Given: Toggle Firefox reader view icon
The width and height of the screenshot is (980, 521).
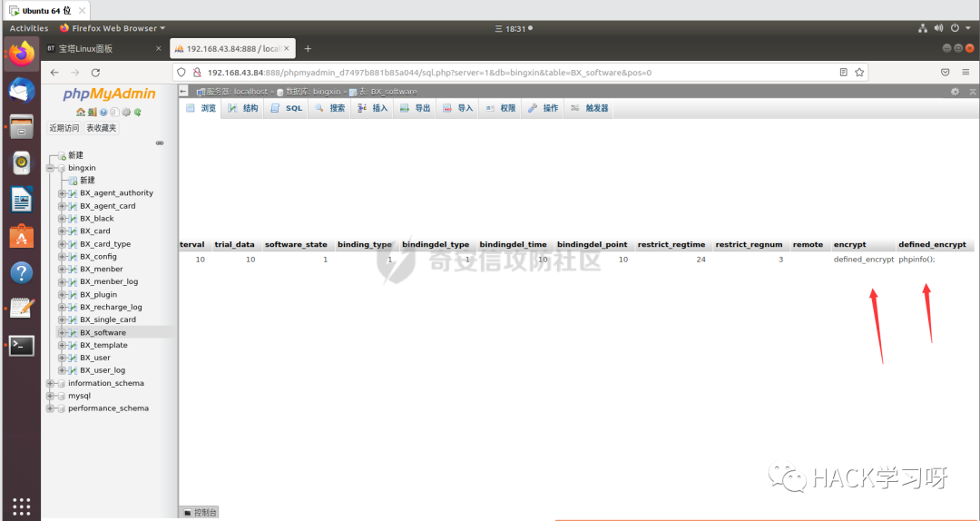Looking at the screenshot, I should pos(843,73).
